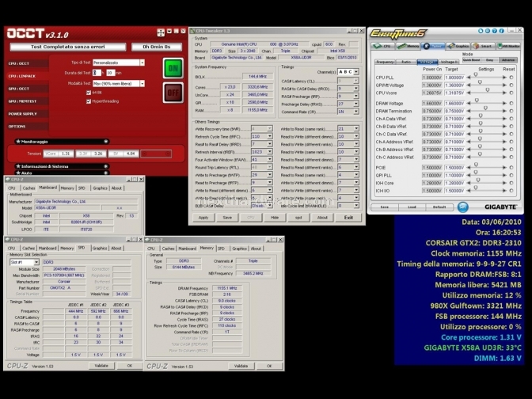The width and height of the screenshot is (532, 399).
Task: Open the EasyTune6 Memory tab
Action: click(x=408, y=46)
